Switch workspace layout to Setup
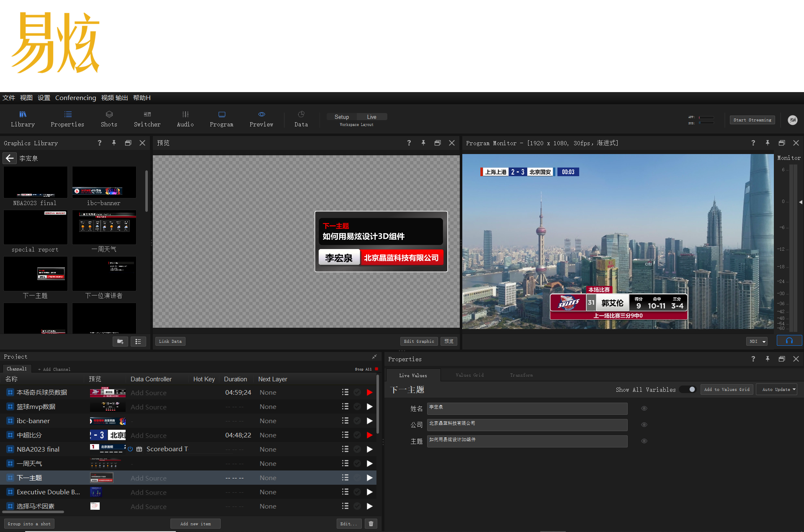This screenshot has height=532, width=804. (x=342, y=117)
